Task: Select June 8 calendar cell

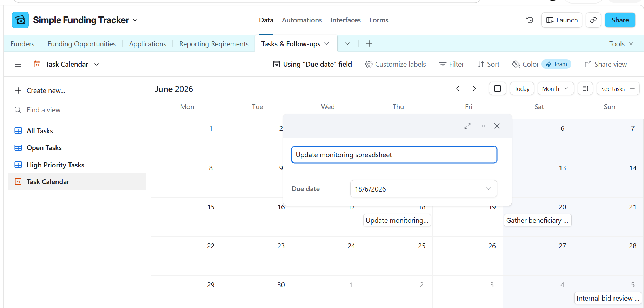Action: click(186, 178)
